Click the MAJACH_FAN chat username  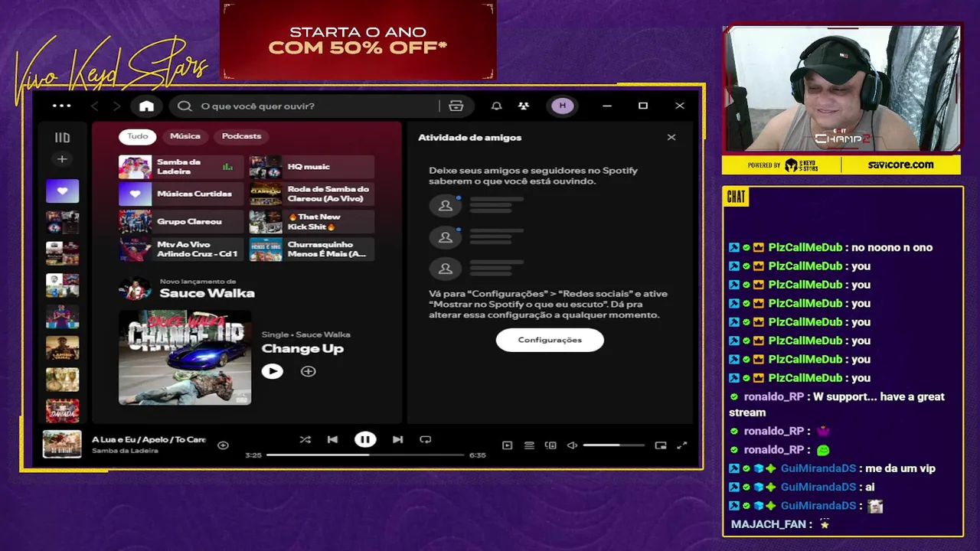[768, 524]
